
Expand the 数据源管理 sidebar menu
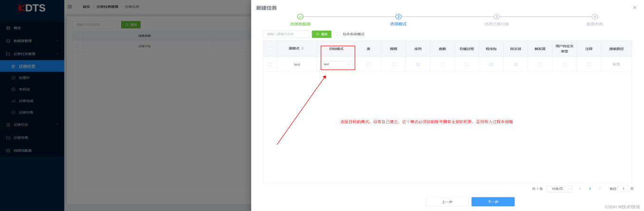[32, 41]
